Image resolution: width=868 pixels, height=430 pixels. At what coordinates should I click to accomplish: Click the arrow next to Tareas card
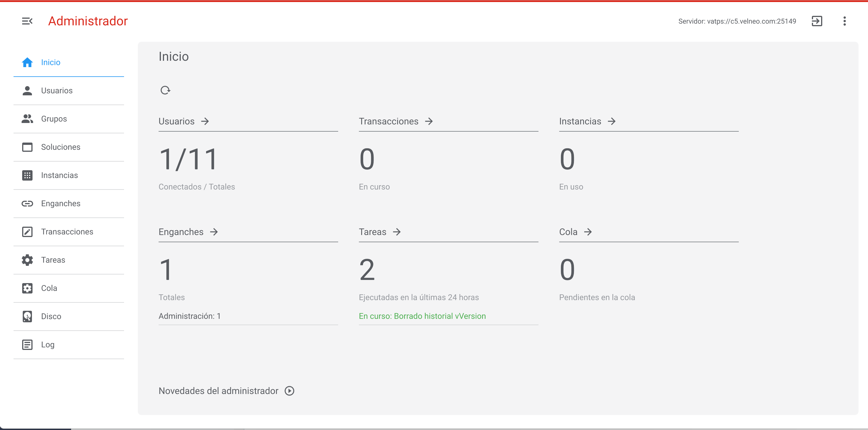pyautogui.click(x=397, y=232)
